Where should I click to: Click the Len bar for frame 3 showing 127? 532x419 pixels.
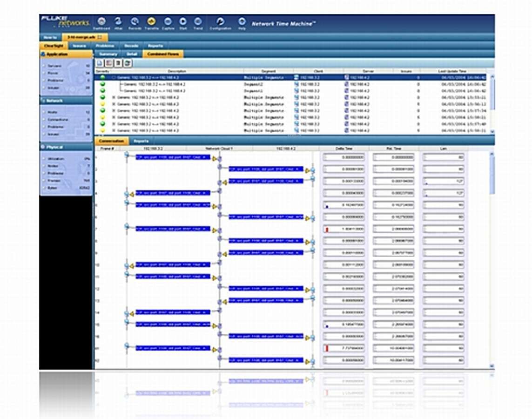(x=444, y=182)
